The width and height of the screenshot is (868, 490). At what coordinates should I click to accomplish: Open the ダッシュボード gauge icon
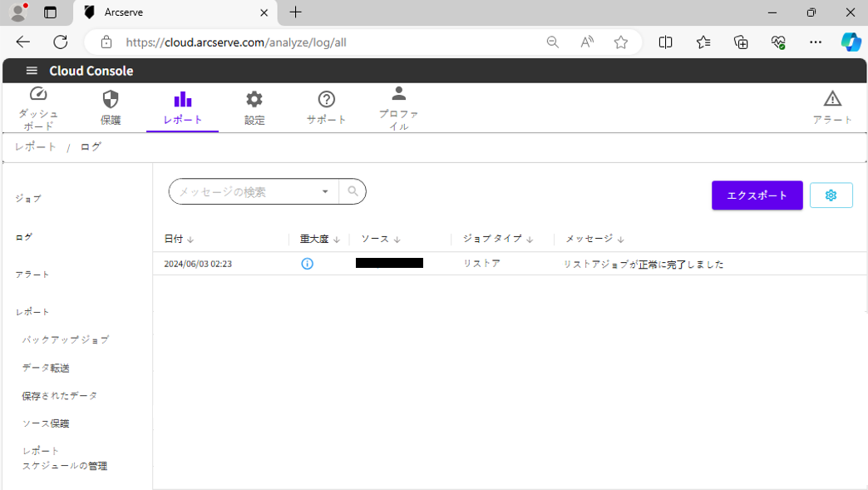[x=38, y=95]
